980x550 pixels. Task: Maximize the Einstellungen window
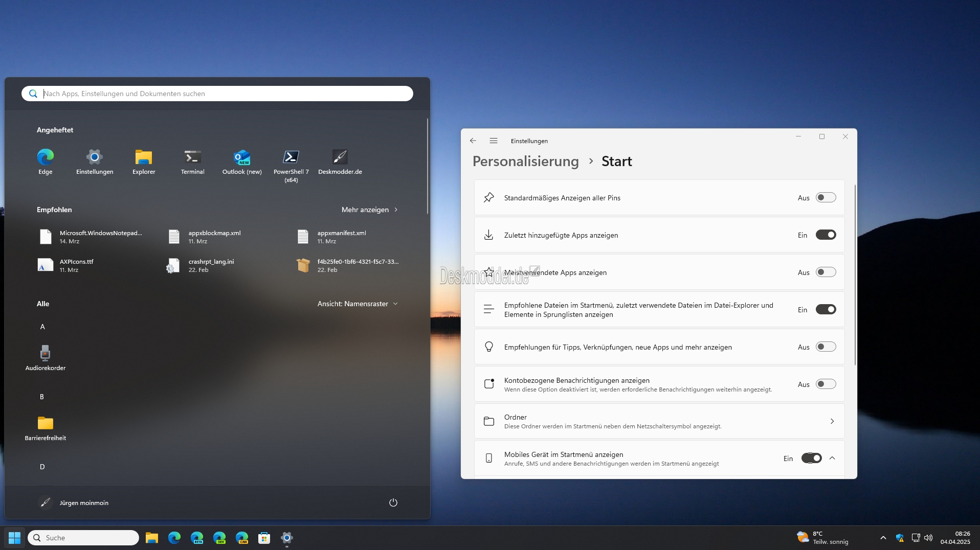pos(822,136)
